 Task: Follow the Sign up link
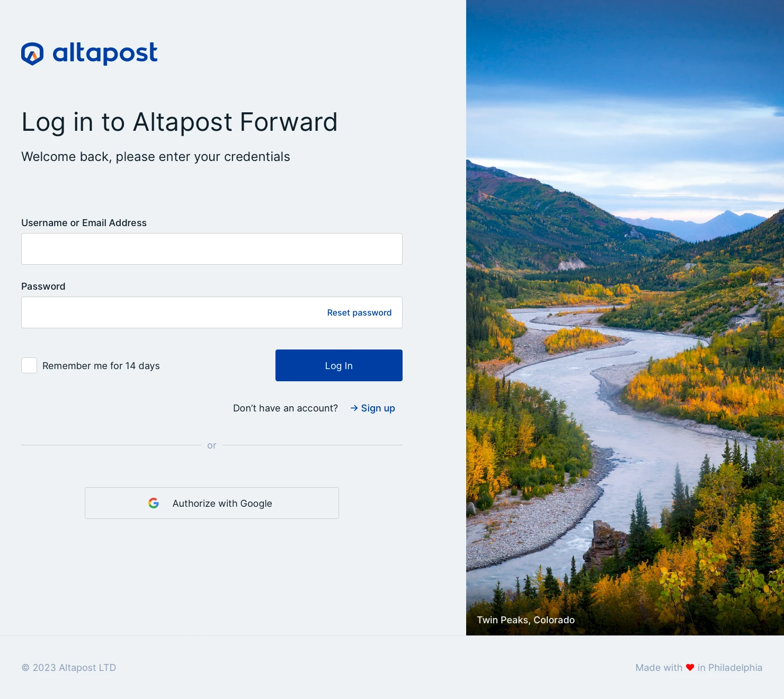point(378,408)
